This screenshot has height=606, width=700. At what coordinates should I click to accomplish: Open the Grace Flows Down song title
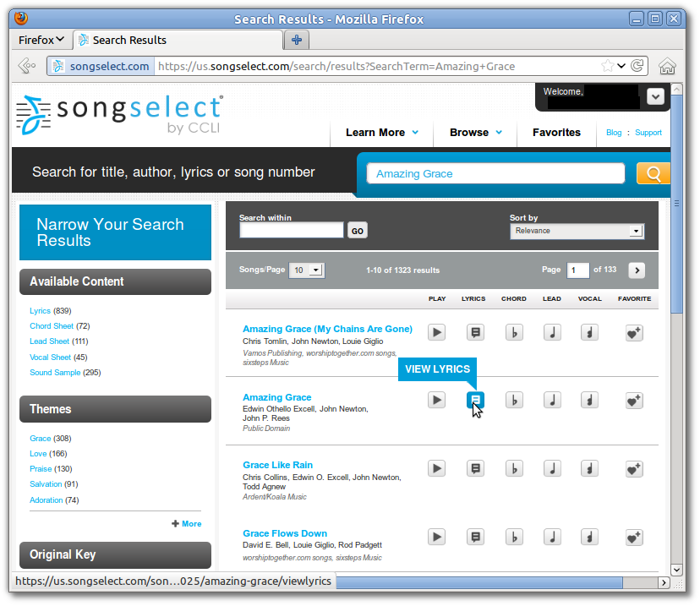coord(285,533)
